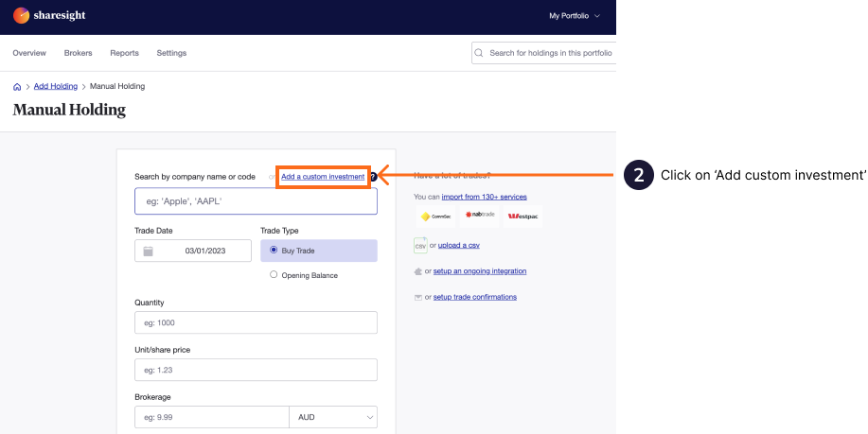The height and width of the screenshot is (434, 868).
Task: Open the My Portfolio dropdown
Action: [x=574, y=16]
